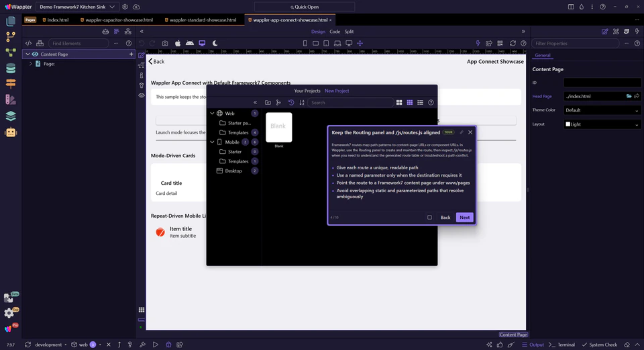Tick the checkbox in tour popup footer
Screen dimensions: 644x350
click(x=429, y=217)
